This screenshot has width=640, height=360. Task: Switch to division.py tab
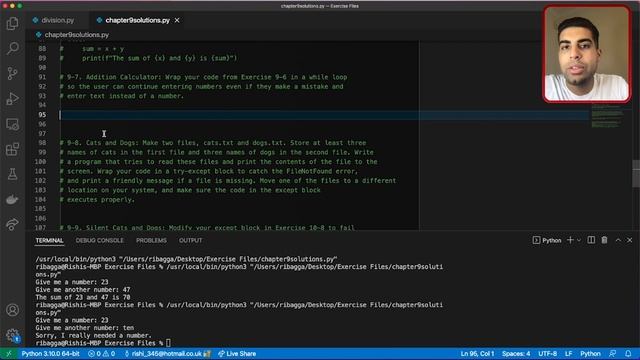pyautogui.click(x=58, y=20)
